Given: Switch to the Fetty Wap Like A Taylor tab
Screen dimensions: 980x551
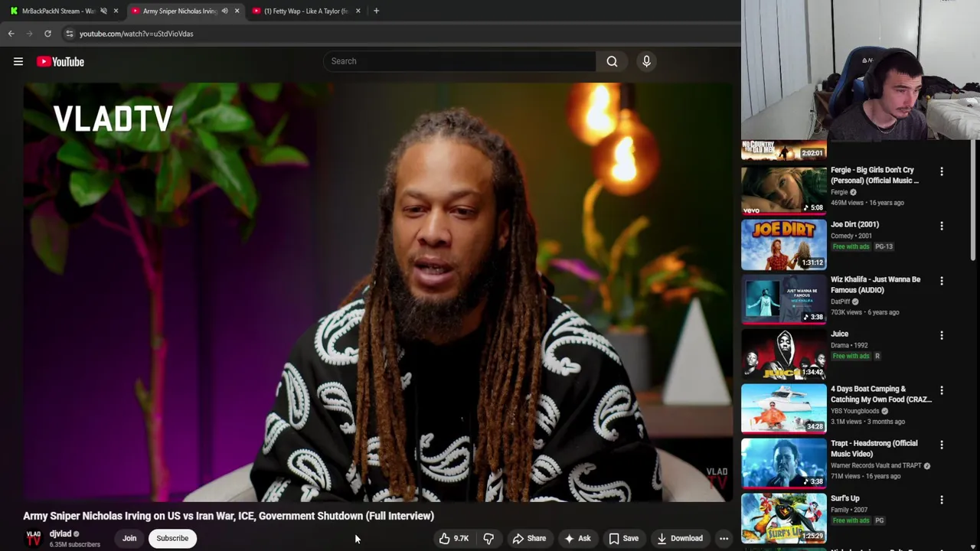Looking at the screenshot, I should tap(306, 11).
